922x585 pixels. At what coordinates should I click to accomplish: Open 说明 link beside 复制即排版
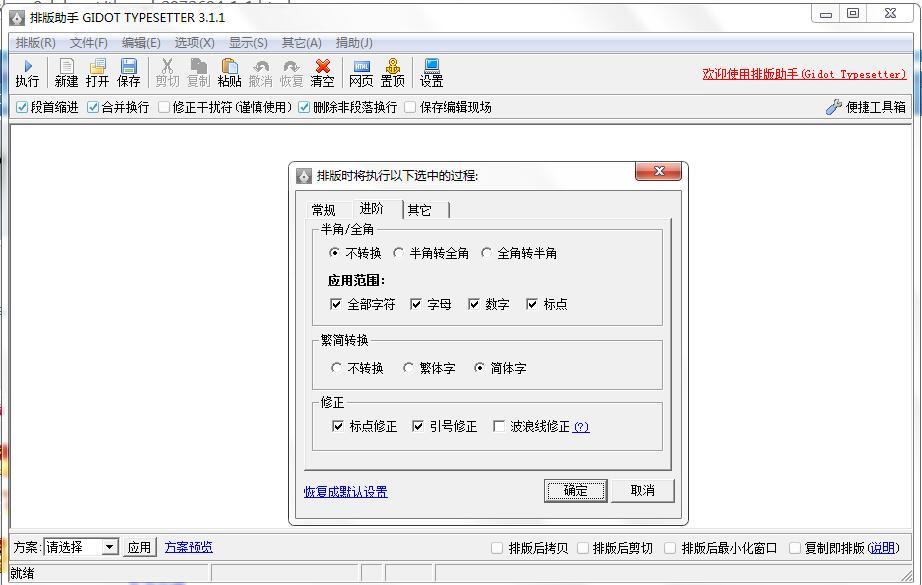883,548
